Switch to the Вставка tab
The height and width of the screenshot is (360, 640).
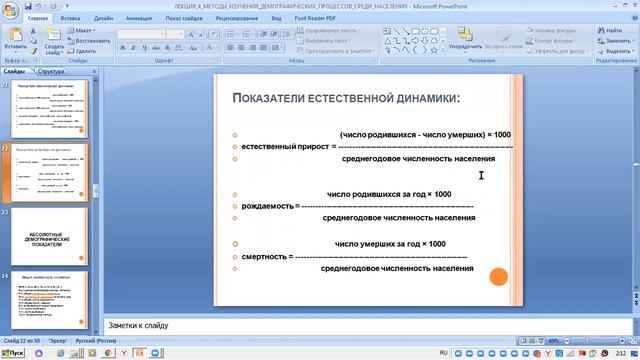[70, 18]
